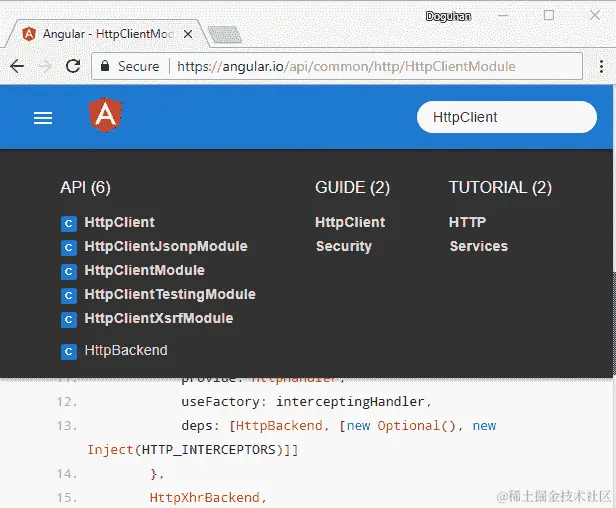The image size is (616, 508).
Task: Close the Angular HttpClientModule tab
Action: [188, 34]
